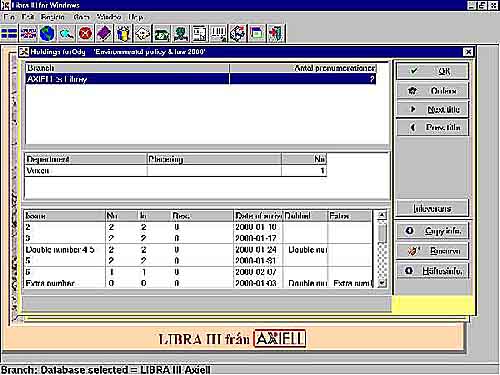500x375 pixels.
Task: Click the LIBRA III från AXIELL logo
Action: [x=232, y=339]
